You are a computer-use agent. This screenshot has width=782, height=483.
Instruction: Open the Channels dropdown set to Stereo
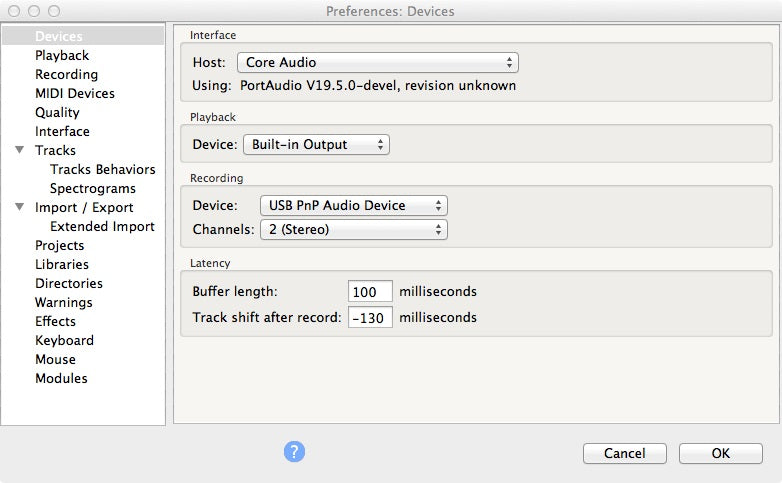pos(352,230)
